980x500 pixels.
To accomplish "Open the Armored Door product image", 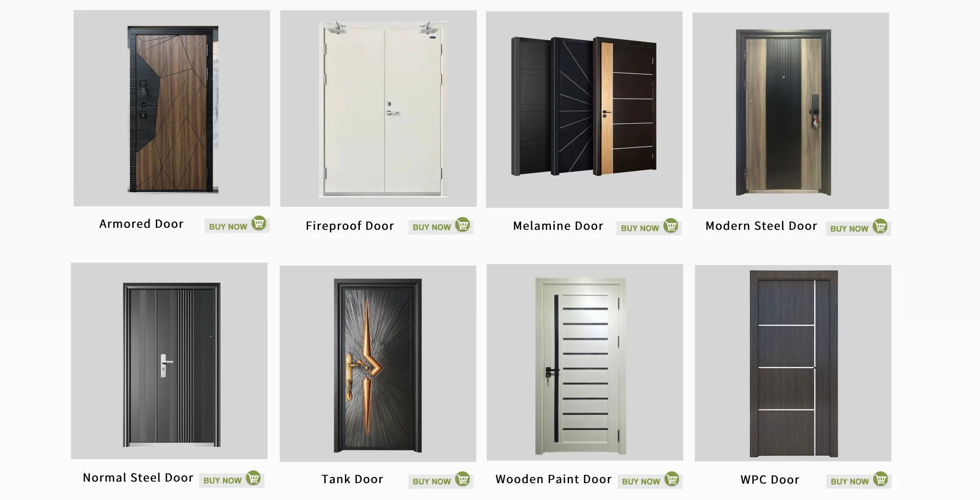I will tap(171, 108).
